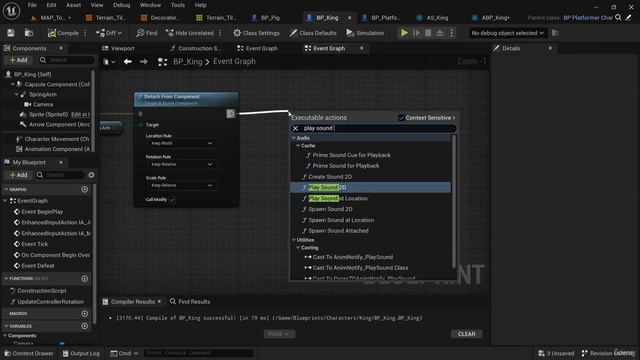Screen dimensions: 640x360
Task: Open Class Defaults
Action: pyautogui.click(x=313, y=33)
